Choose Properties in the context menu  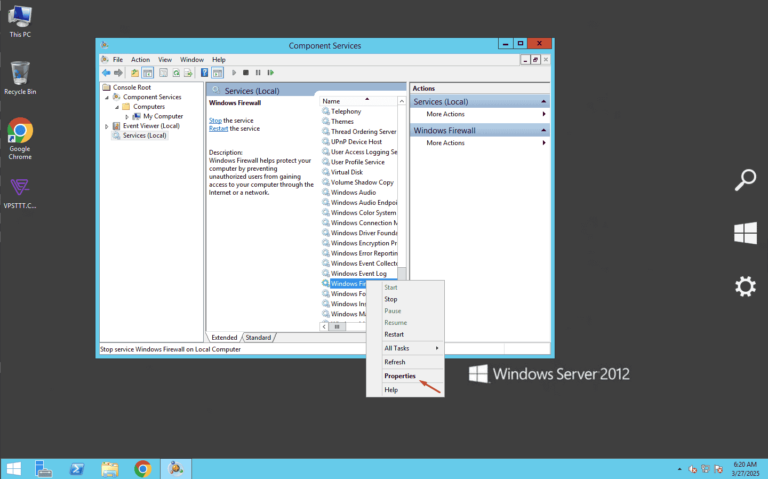click(405, 376)
